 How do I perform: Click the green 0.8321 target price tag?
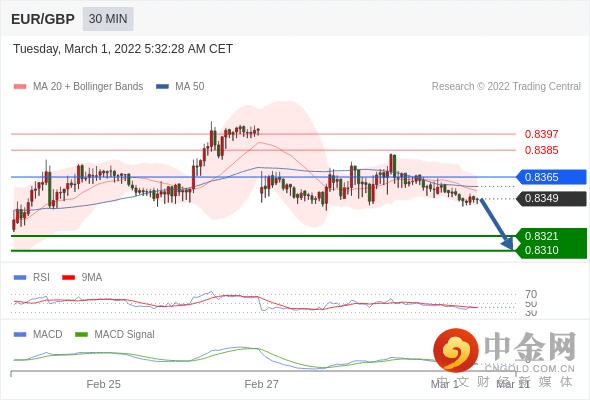551,236
